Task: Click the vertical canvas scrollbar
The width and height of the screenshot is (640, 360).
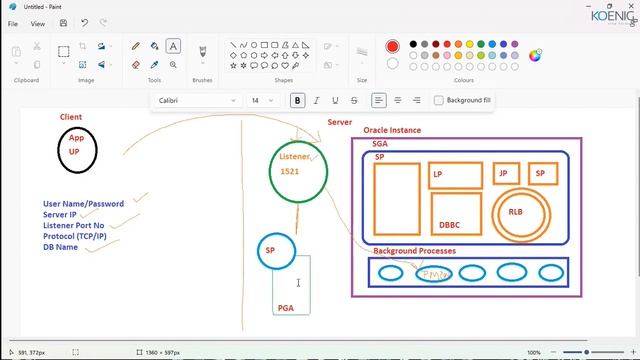Action: point(638,186)
